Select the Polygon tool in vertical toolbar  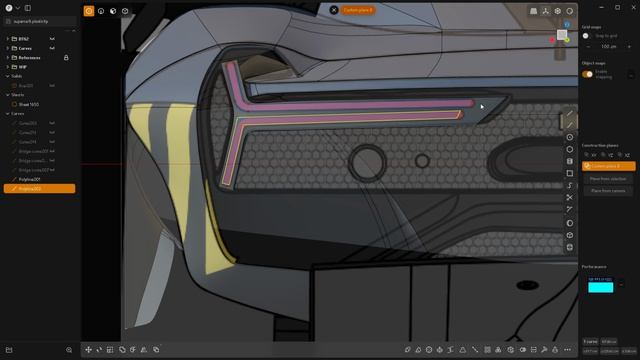pos(570,149)
